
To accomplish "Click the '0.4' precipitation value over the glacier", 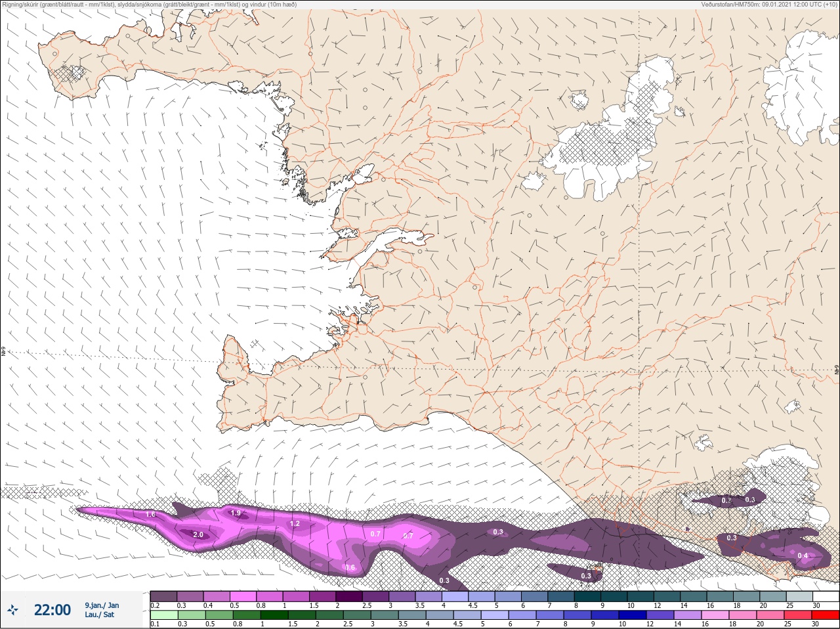I will [803, 556].
